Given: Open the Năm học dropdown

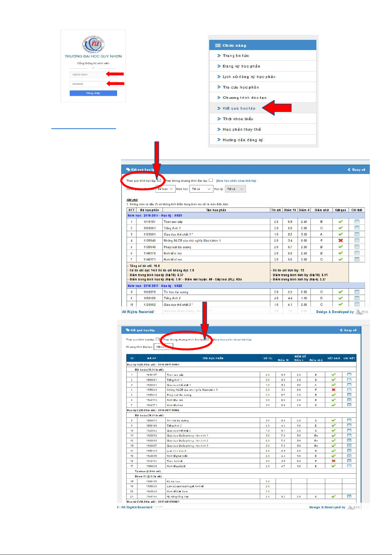Looking at the screenshot, I should coord(202,189).
